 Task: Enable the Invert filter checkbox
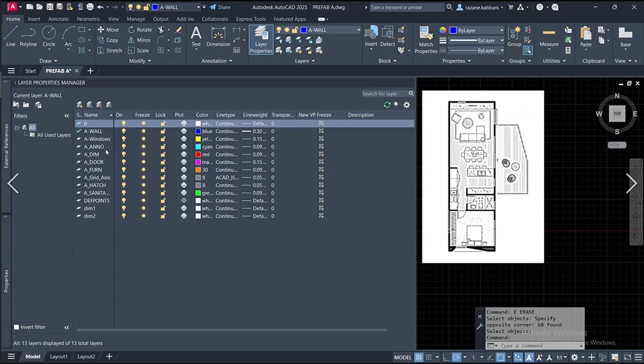tap(17, 327)
